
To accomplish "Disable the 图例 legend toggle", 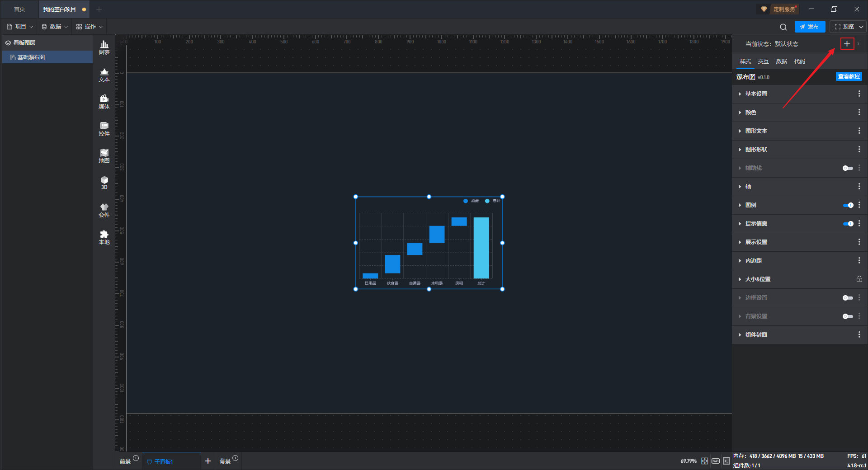I will point(848,205).
